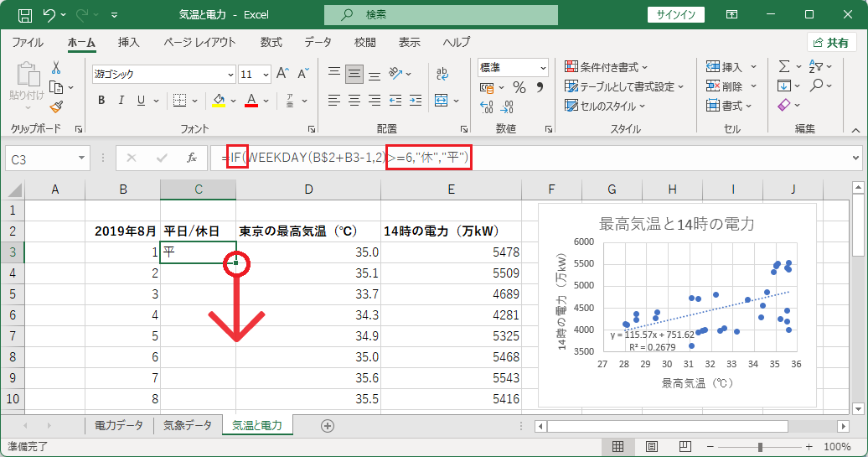This screenshot has width=868, height=457.
Task: Switch to the 数式 tab
Action: [x=271, y=43]
